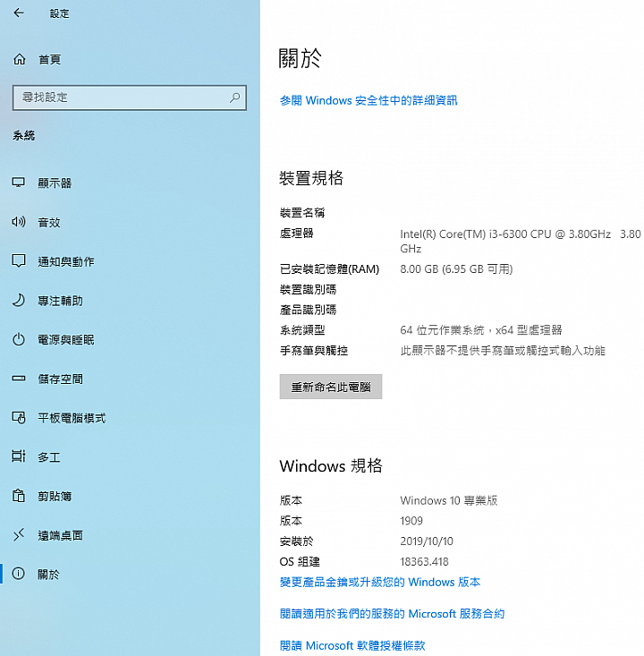Click 重新命名此電腦 button
644x656 pixels.
click(331, 387)
